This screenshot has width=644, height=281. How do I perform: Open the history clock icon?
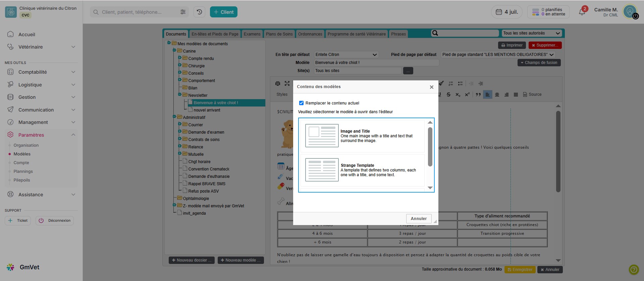[x=199, y=12]
